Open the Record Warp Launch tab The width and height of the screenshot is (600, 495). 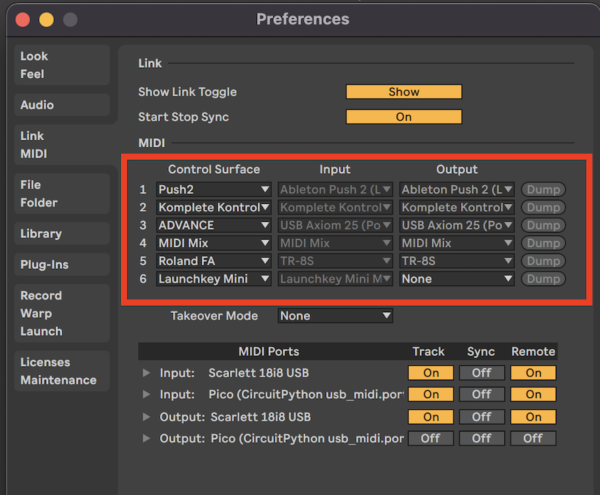pyautogui.click(x=62, y=313)
